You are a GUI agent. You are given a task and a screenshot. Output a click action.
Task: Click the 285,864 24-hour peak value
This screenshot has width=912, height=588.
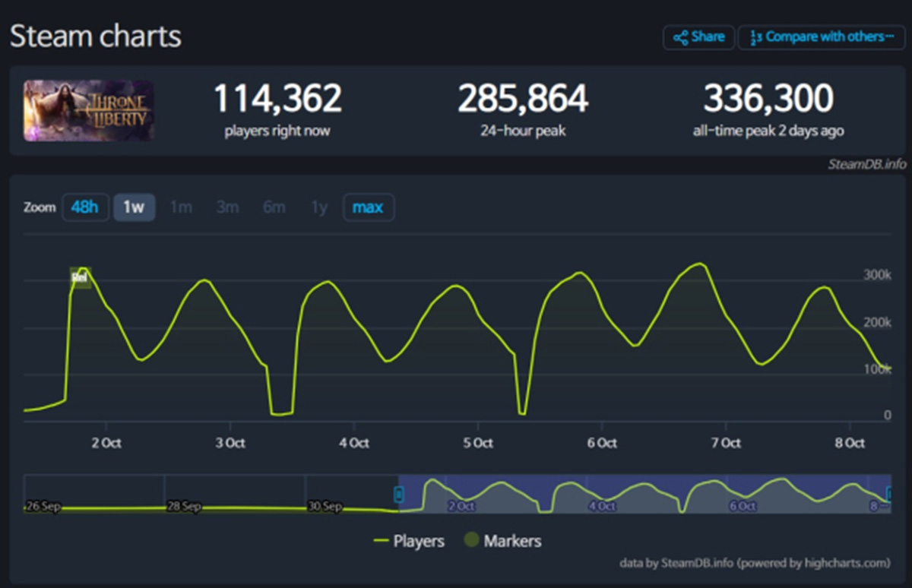[523, 99]
